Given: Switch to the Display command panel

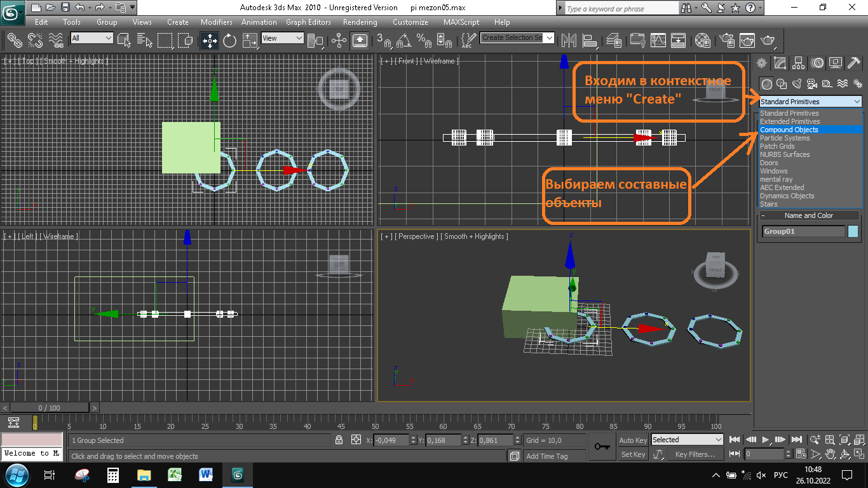Looking at the screenshot, I should point(836,63).
